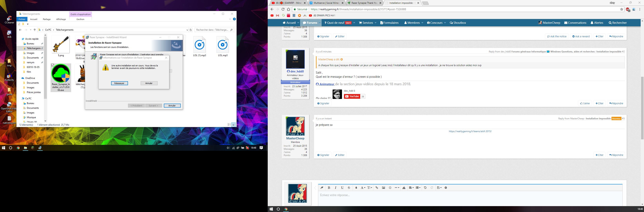
Task: Open editor settings gear icon
Action: point(446,188)
